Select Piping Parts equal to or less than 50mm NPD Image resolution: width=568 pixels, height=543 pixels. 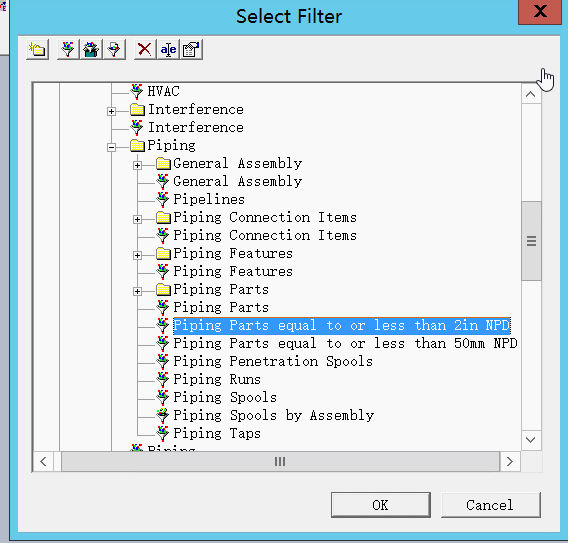pos(345,343)
